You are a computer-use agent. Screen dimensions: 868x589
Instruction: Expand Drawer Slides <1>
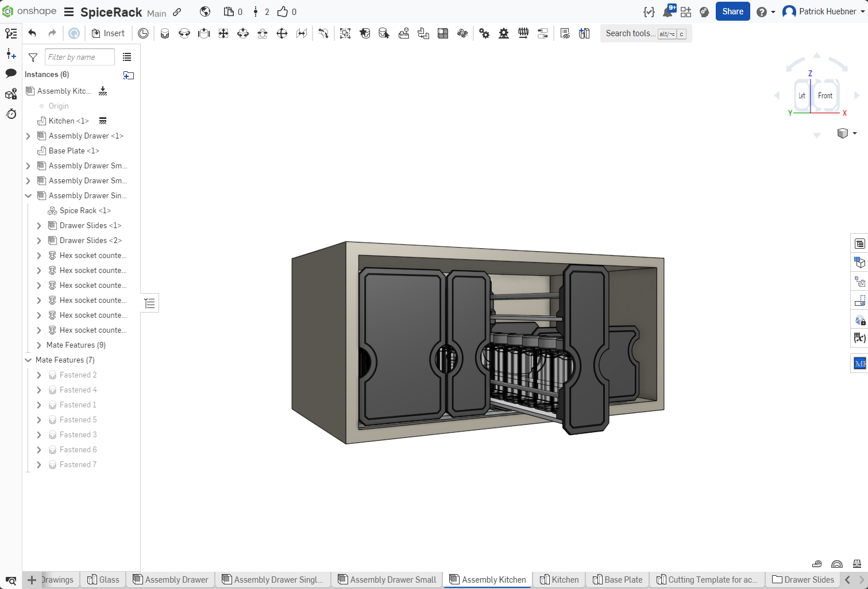pos(39,226)
